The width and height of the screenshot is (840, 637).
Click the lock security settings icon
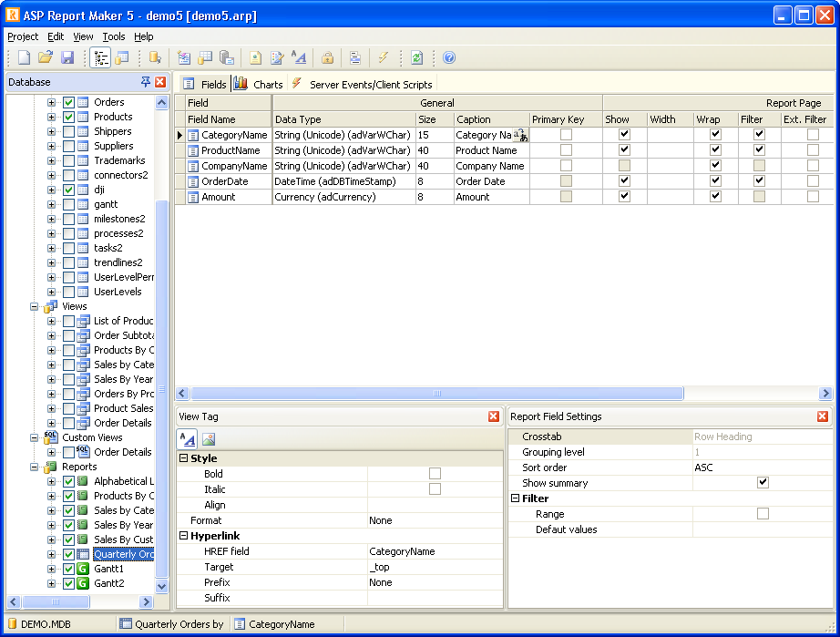pos(327,57)
